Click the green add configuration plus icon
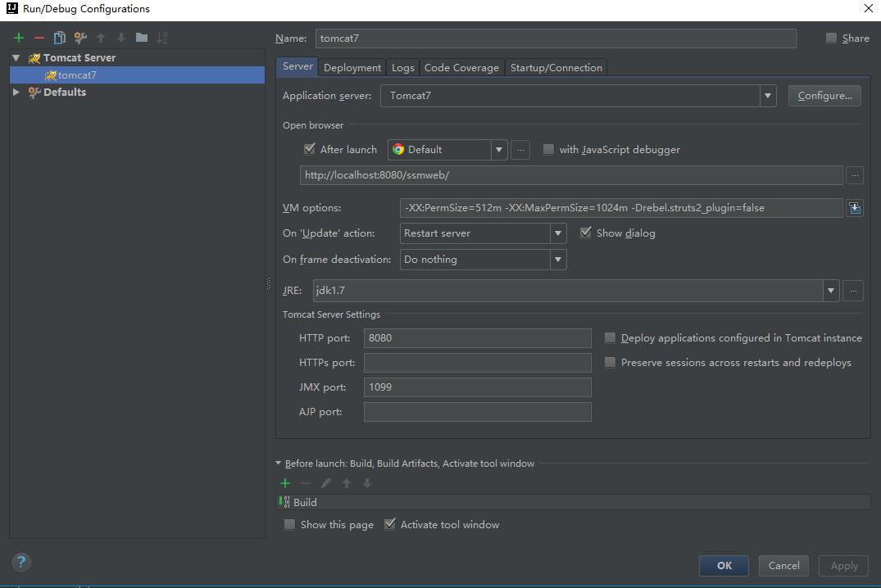Screen dimensions: 881x588 pyautogui.click(x=19, y=38)
